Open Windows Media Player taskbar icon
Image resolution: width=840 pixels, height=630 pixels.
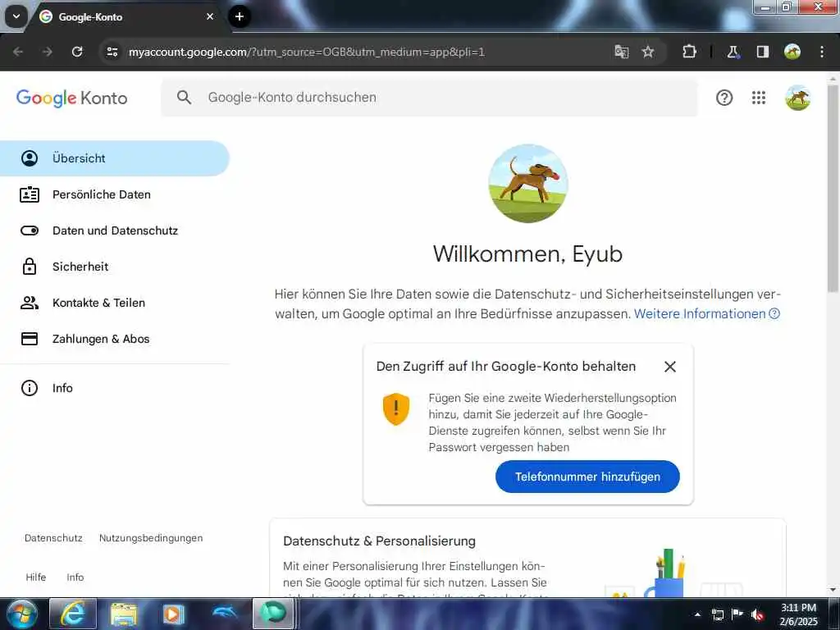pos(173,614)
